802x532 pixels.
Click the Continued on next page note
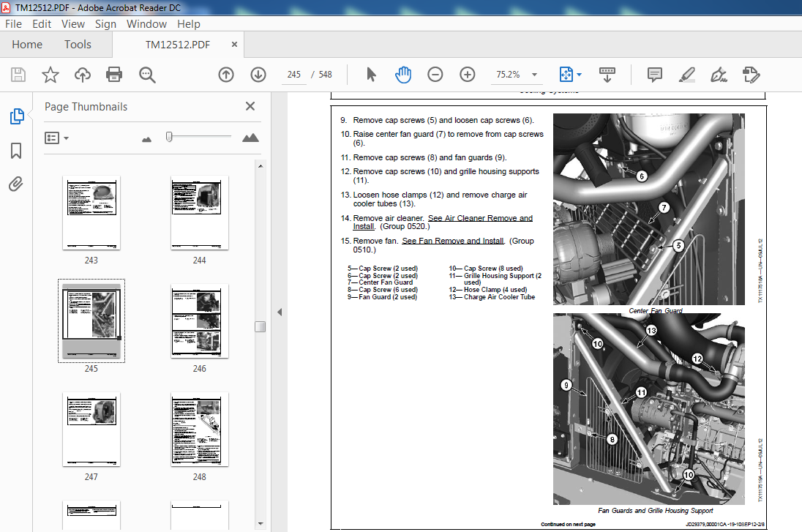pyautogui.click(x=569, y=525)
